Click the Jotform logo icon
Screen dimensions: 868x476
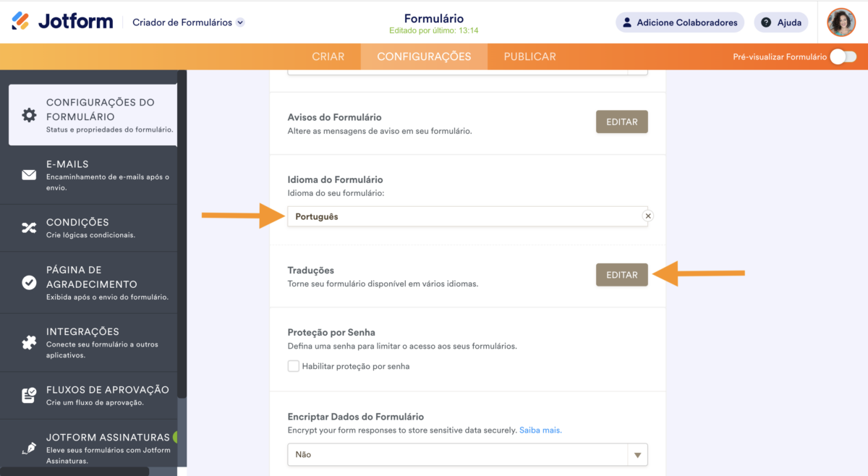(x=21, y=22)
